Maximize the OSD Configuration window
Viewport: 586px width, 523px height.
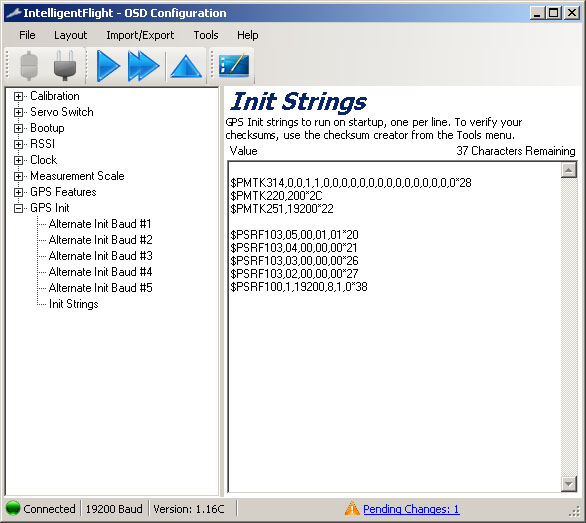554,13
